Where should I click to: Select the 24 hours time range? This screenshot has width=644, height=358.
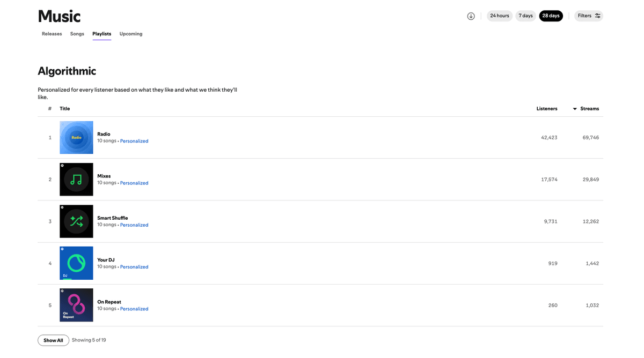(x=500, y=16)
